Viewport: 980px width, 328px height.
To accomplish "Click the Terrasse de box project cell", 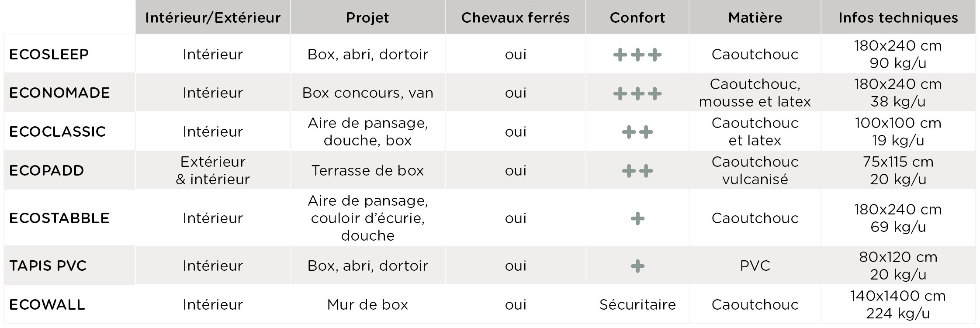I will (367, 170).
